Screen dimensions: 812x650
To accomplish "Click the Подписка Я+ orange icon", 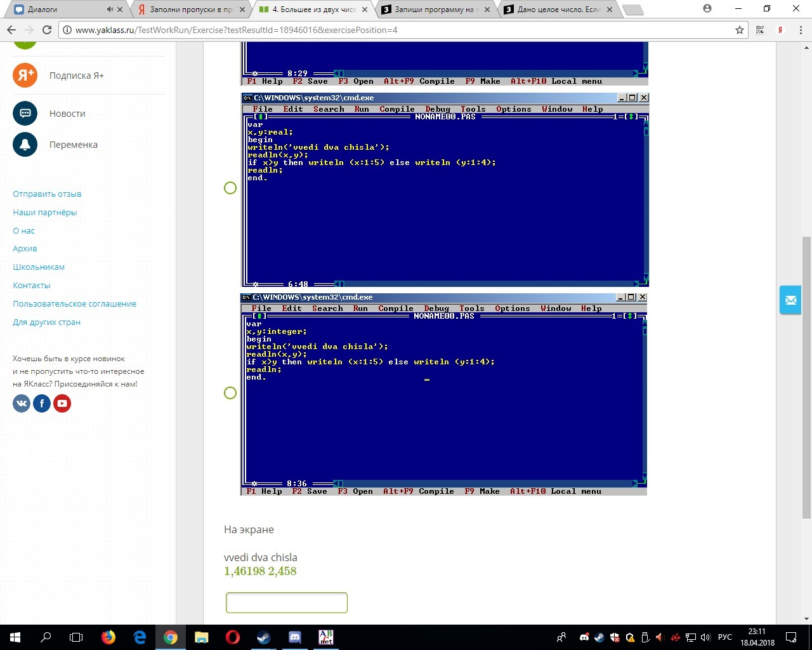I will coord(25,76).
